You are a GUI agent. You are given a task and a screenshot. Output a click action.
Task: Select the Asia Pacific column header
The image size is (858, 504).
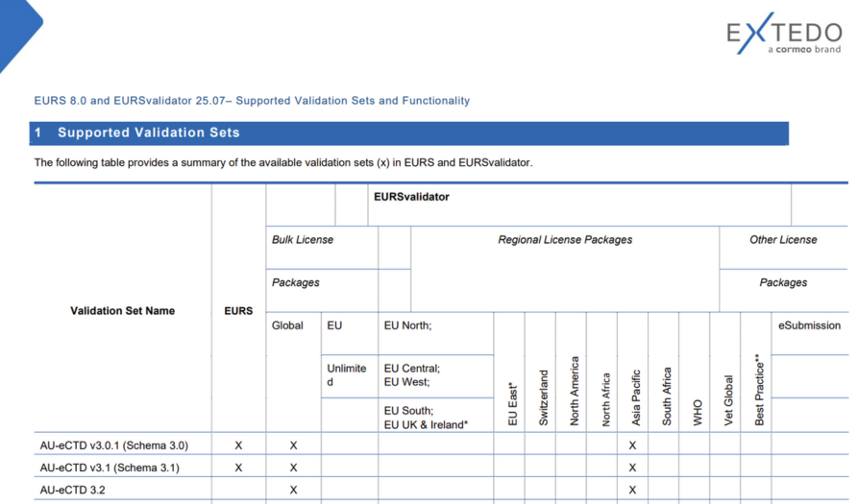pyautogui.click(x=634, y=396)
